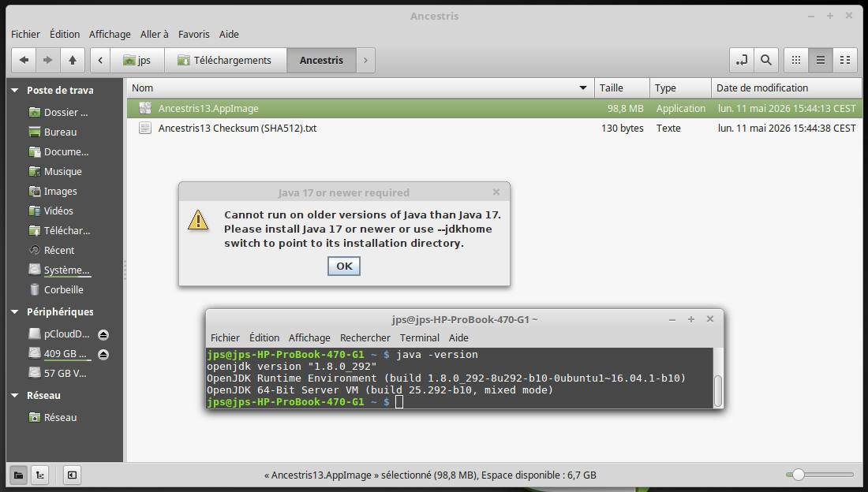
Task: Toggle location entry path icon
Action: pos(741,60)
